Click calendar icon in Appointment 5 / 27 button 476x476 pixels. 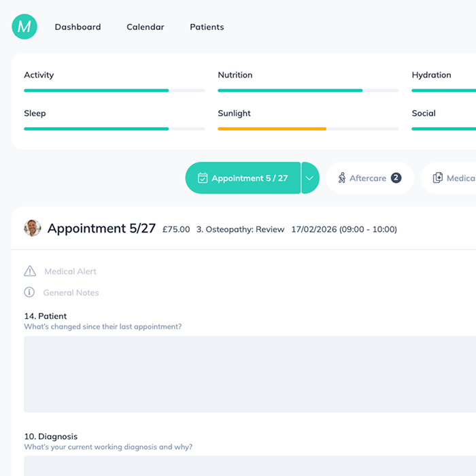[x=202, y=178]
